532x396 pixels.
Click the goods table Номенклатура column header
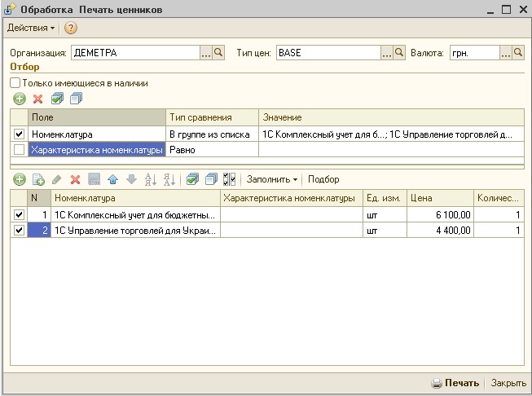coord(135,198)
